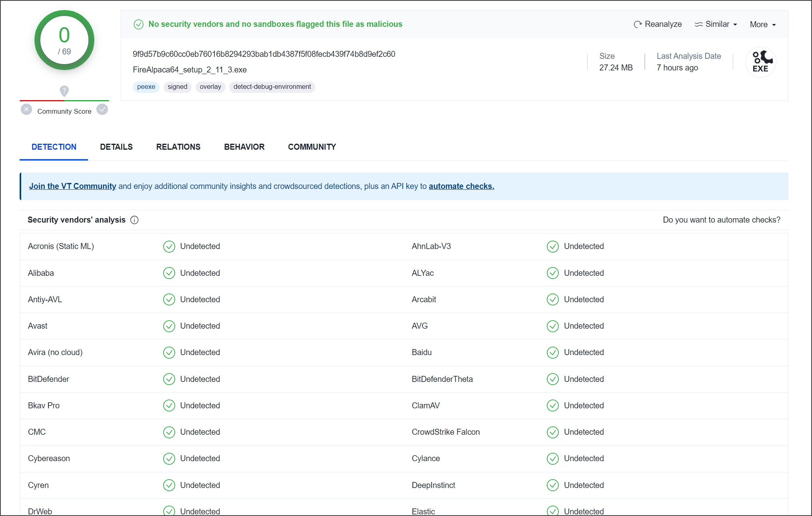Click the Baidu undetected check icon
Screen dimensions: 812x516
[553, 353]
